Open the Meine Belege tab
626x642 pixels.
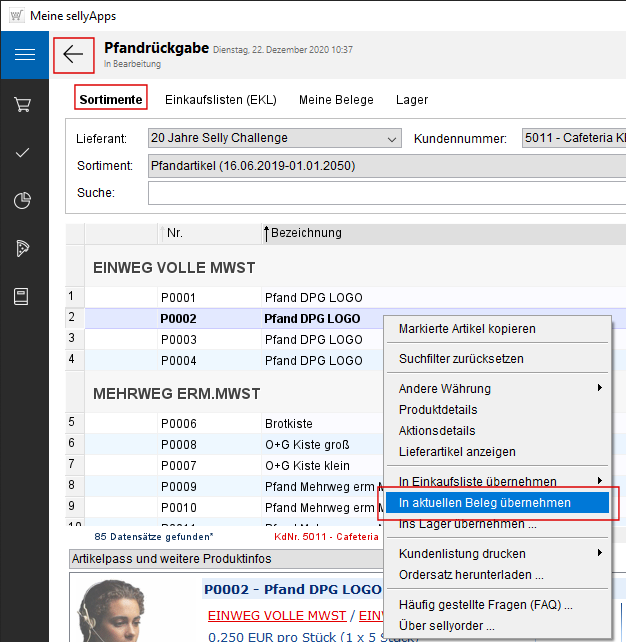pyautogui.click(x=336, y=99)
